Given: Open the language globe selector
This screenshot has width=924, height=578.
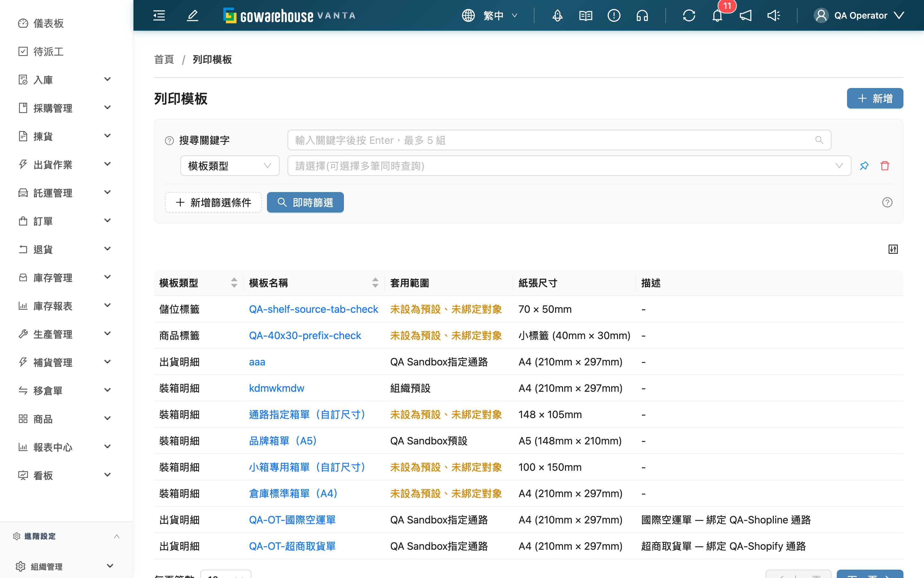Looking at the screenshot, I should point(490,16).
